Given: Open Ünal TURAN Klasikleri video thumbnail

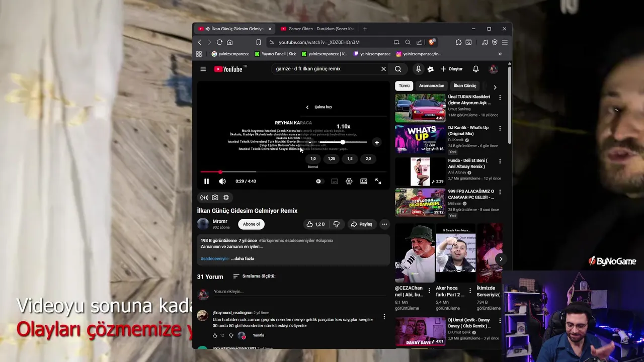Looking at the screenshot, I should [420, 108].
